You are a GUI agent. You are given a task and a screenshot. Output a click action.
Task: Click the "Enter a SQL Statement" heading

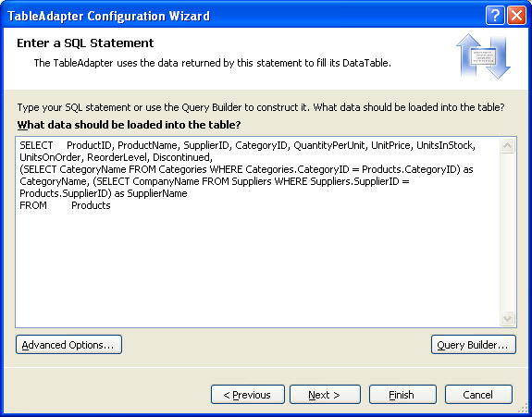tap(85, 43)
